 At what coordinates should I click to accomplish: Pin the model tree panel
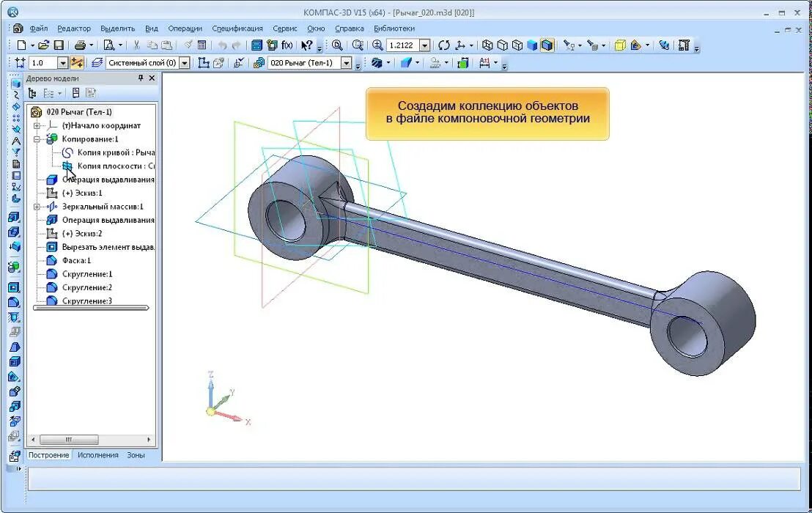tap(140, 78)
